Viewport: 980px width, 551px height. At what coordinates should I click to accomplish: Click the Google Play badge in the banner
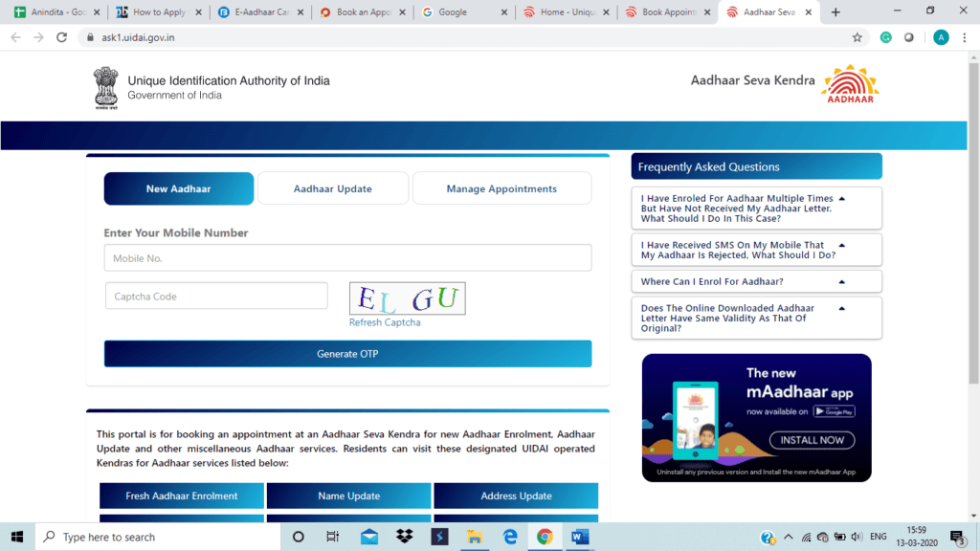coord(834,411)
